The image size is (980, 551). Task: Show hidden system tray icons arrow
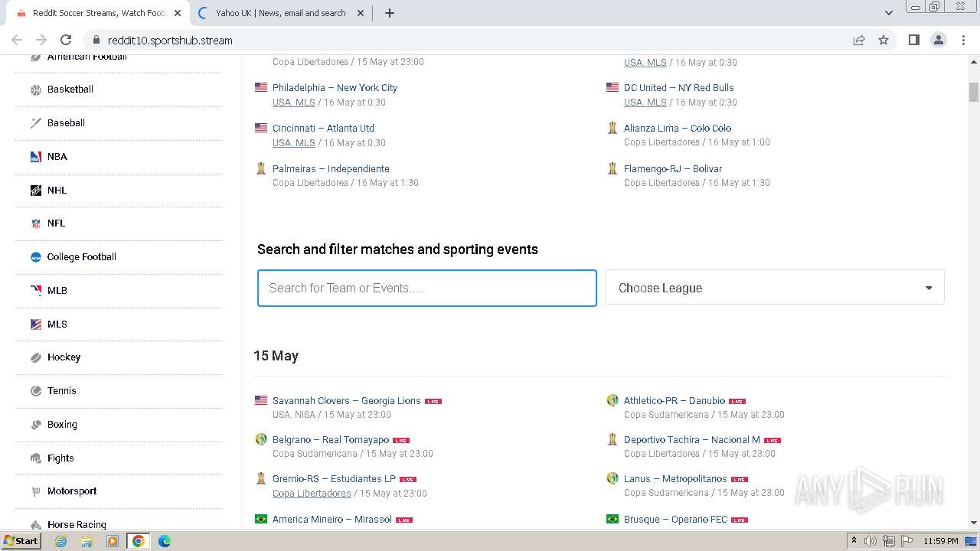(854, 541)
